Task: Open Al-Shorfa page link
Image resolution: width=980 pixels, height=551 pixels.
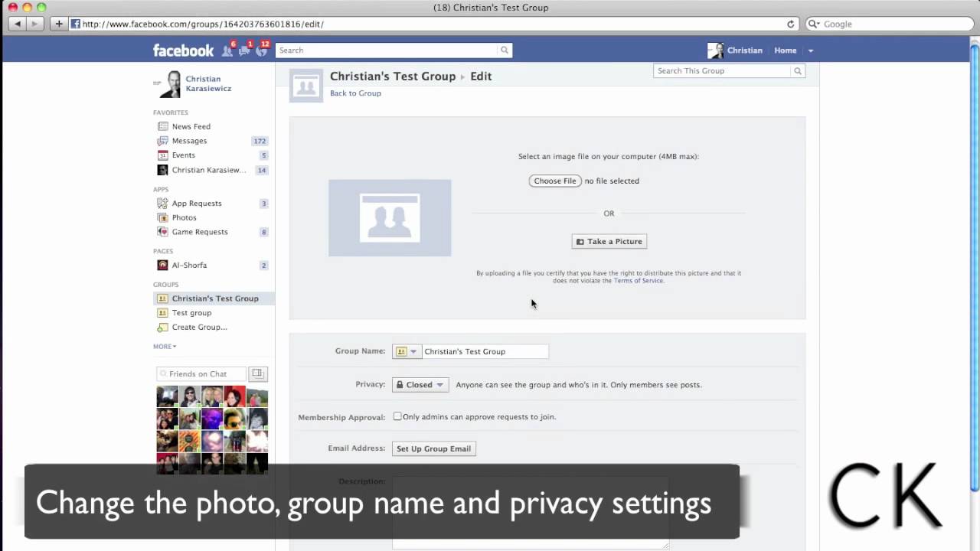Action: click(189, 265)
